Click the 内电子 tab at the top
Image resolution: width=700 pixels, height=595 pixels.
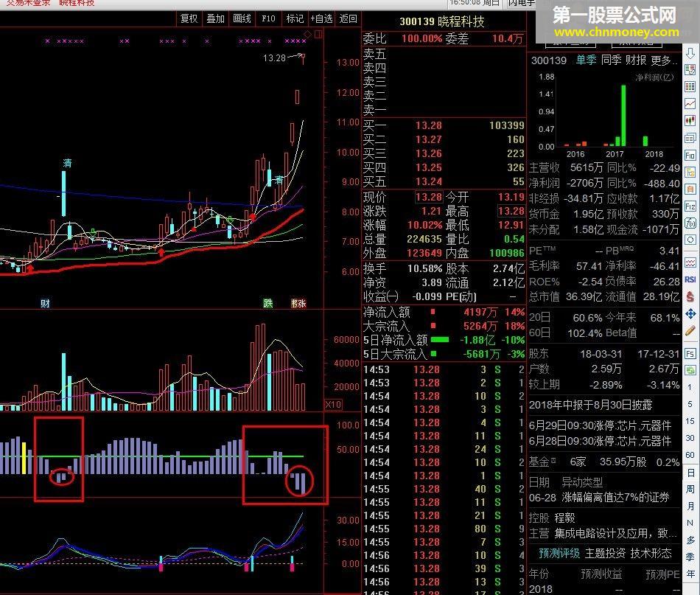point(521,4)
